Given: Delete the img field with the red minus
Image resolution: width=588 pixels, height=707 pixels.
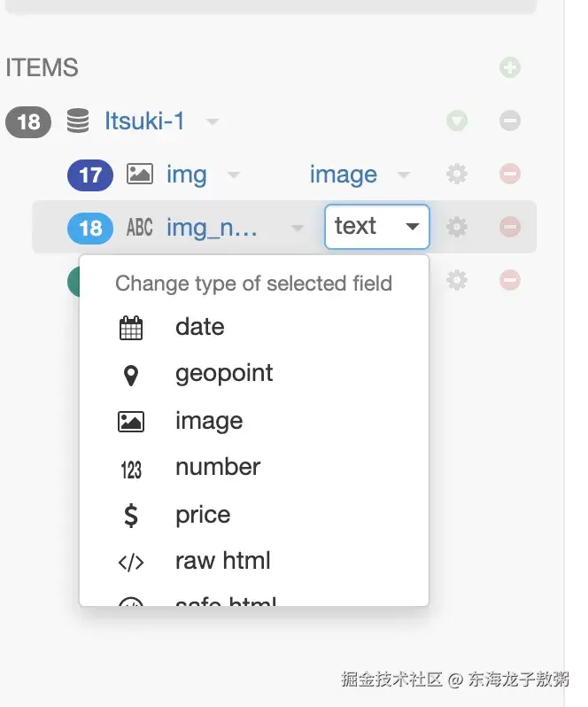Looking at the screenshot, I should point(509,175).
